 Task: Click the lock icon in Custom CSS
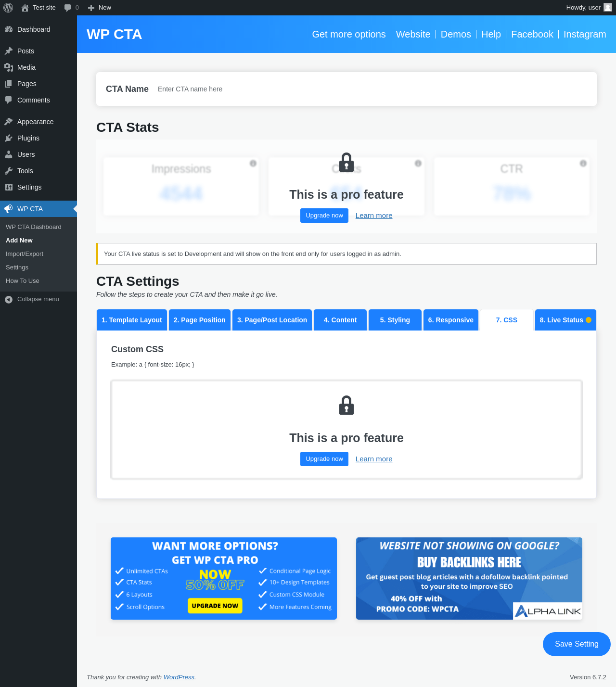(x=346, y=405)
